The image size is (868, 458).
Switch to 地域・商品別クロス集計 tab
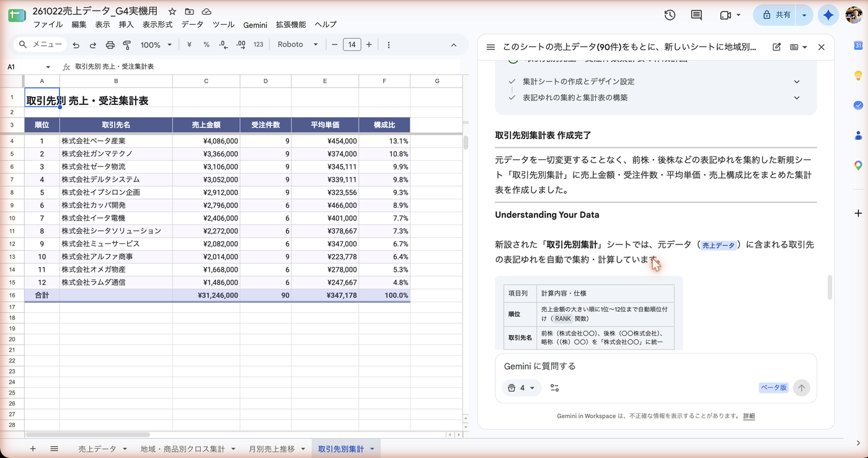tap(183, 449)
